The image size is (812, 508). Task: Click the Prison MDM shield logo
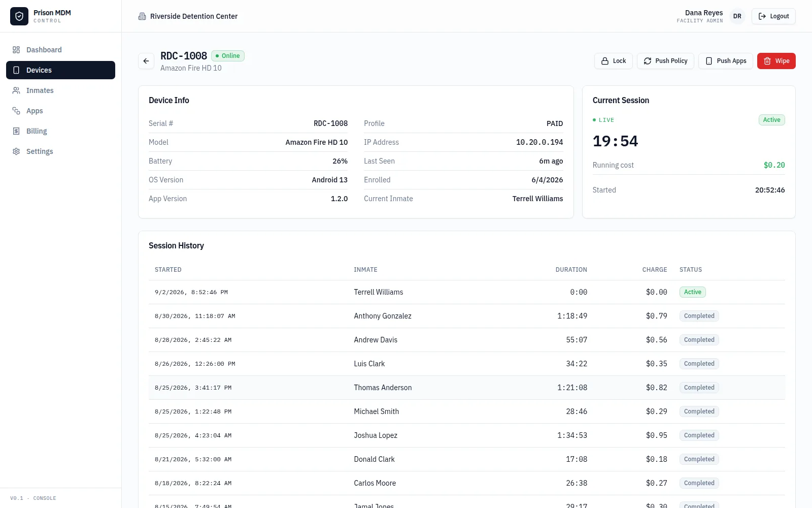19,16
